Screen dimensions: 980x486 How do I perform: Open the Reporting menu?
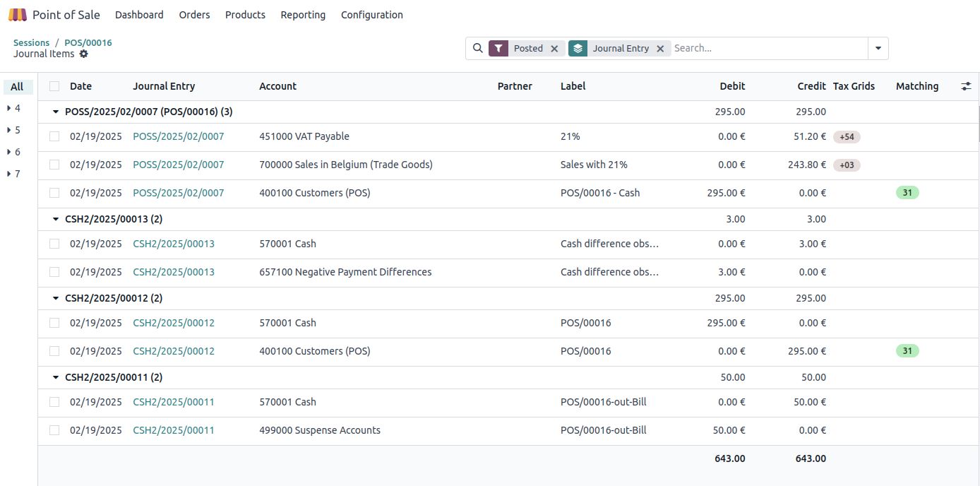click(303, 15)
